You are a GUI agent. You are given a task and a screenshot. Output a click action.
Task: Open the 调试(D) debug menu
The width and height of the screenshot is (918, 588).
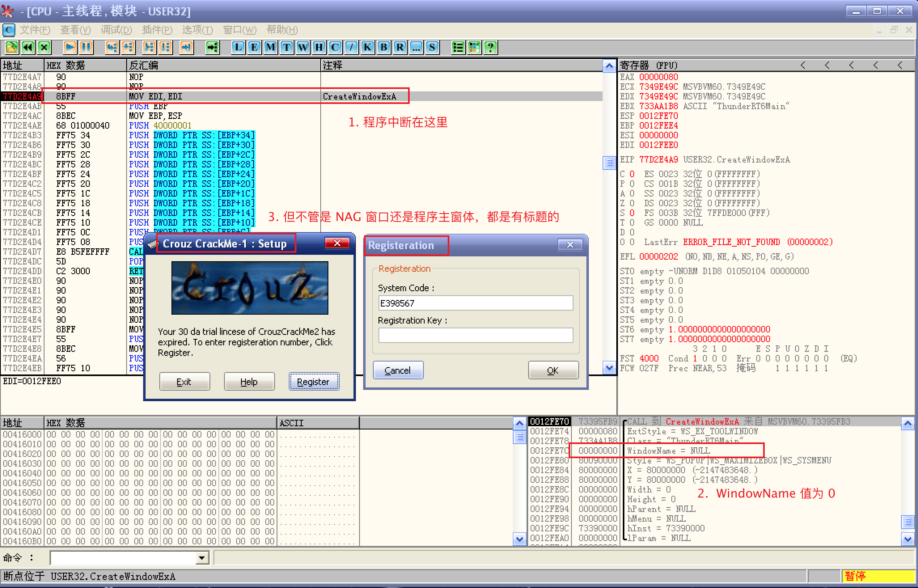coord(116,30)
